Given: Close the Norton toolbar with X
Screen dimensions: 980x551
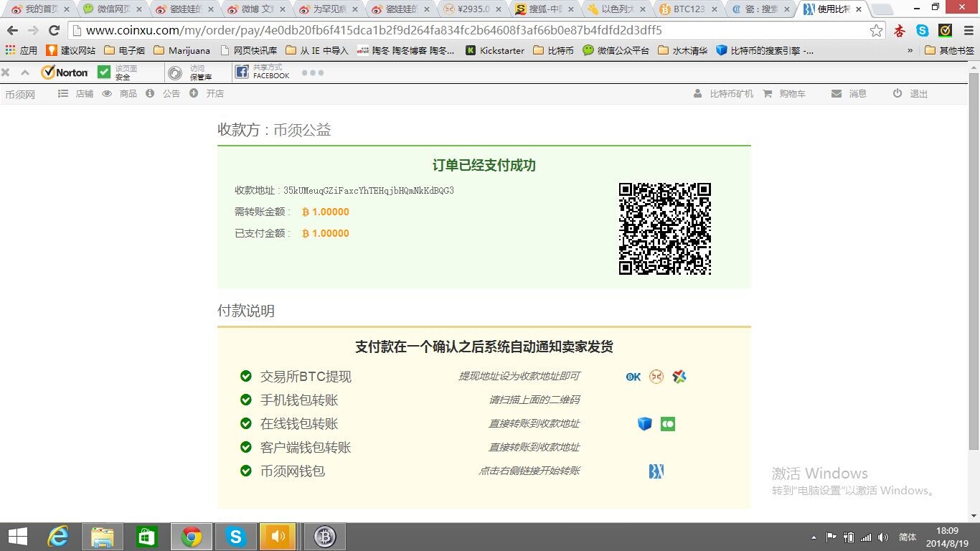Looking at the screenshot, I should click(x=6, y=72).
